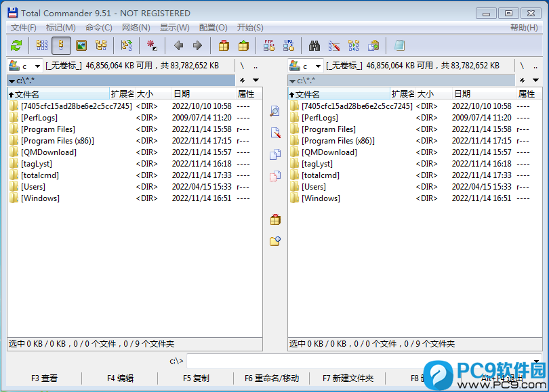
Task: Open right panel favorites asterisk button
Action: point(522,81)
